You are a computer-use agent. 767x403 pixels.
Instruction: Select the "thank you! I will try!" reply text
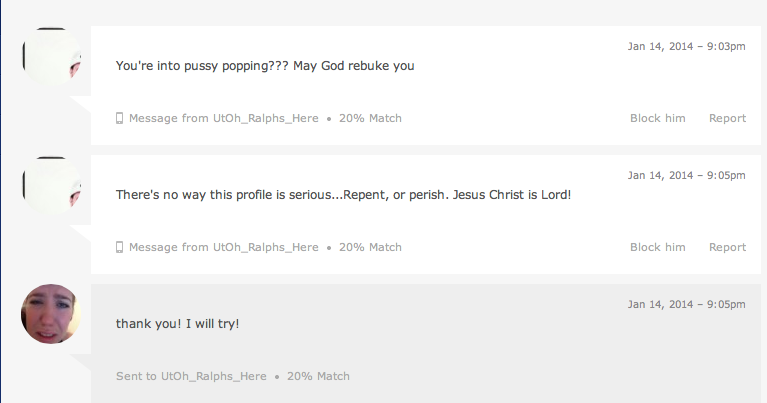click(177, 324)
